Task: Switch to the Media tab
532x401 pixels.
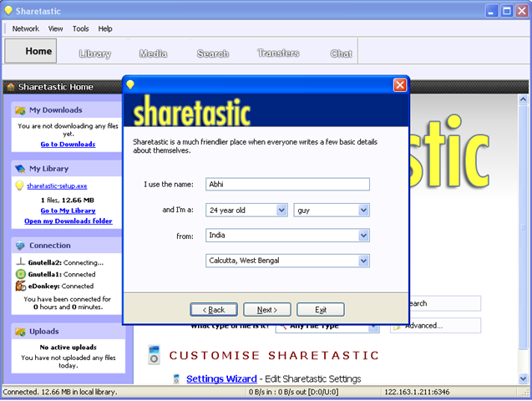Action: tap(153, 53)
